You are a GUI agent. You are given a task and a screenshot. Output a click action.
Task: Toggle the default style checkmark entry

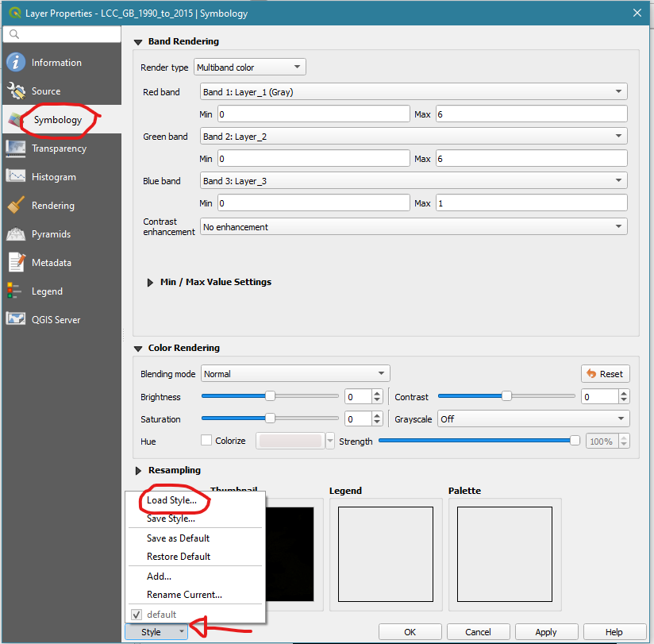[x=137, y=615]
